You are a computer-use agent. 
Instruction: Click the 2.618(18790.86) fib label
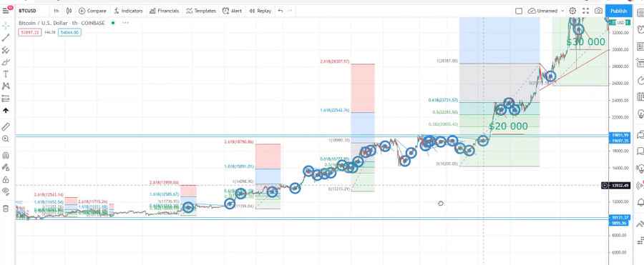click(x=239, y=142)
